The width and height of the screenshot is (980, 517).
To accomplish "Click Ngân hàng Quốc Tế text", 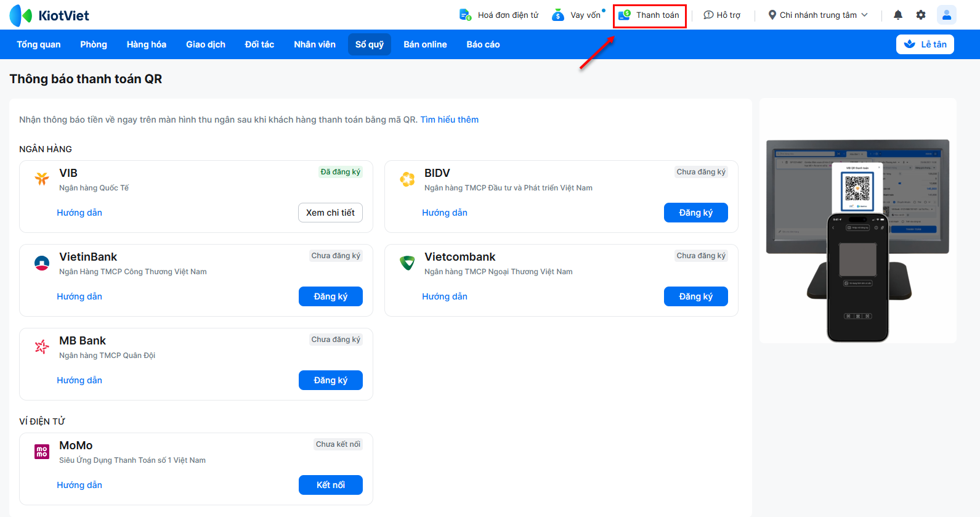I will tap(94, 188).
